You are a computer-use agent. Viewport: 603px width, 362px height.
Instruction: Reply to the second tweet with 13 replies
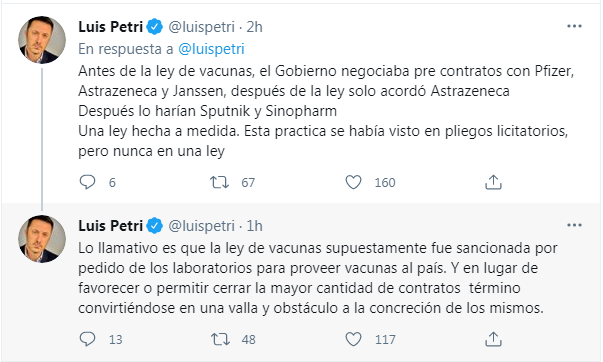(87, 339)
